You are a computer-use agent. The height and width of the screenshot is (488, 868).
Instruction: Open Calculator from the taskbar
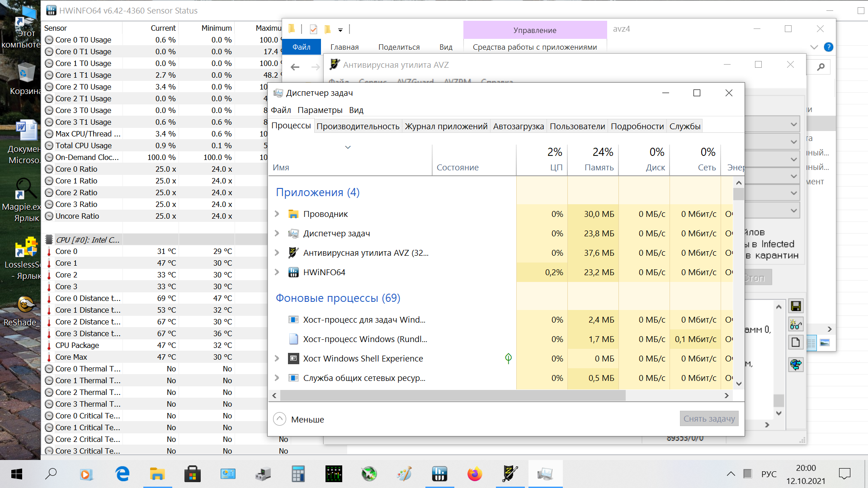pyautogui.click(x=298, y=474)
